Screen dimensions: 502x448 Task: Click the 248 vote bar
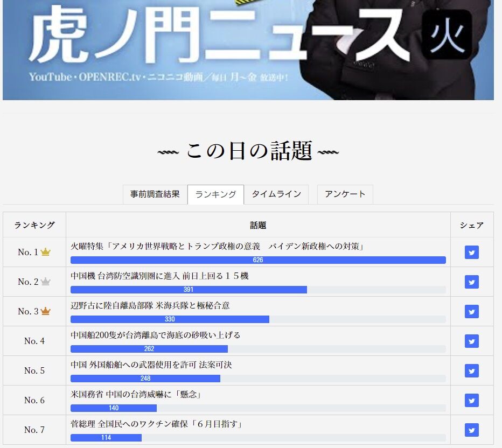(145, 378)
